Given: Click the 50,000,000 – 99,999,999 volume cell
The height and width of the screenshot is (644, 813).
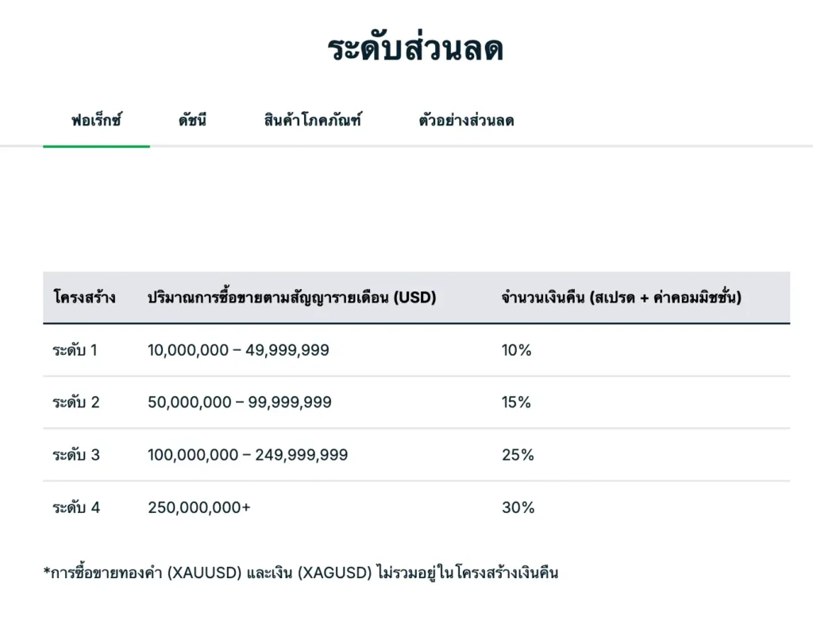Looking at the screenshot, I should click(240, 403).
